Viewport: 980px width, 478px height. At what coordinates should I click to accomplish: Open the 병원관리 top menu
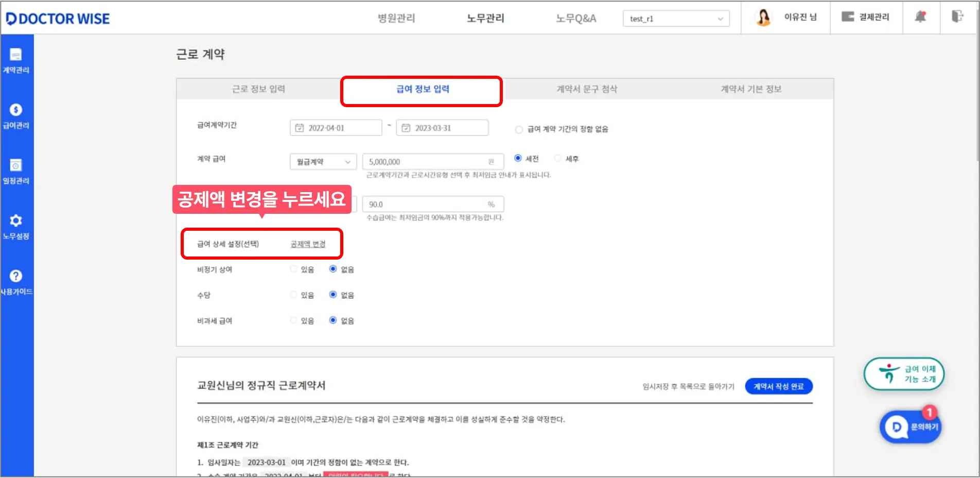(396, 18)
